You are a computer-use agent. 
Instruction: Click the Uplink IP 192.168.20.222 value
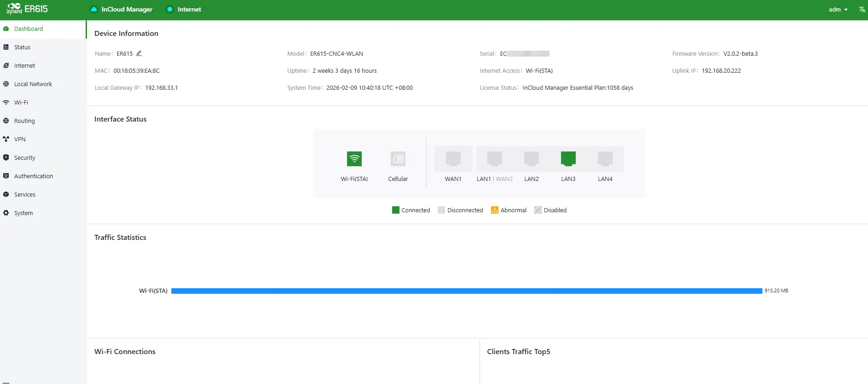721,70
